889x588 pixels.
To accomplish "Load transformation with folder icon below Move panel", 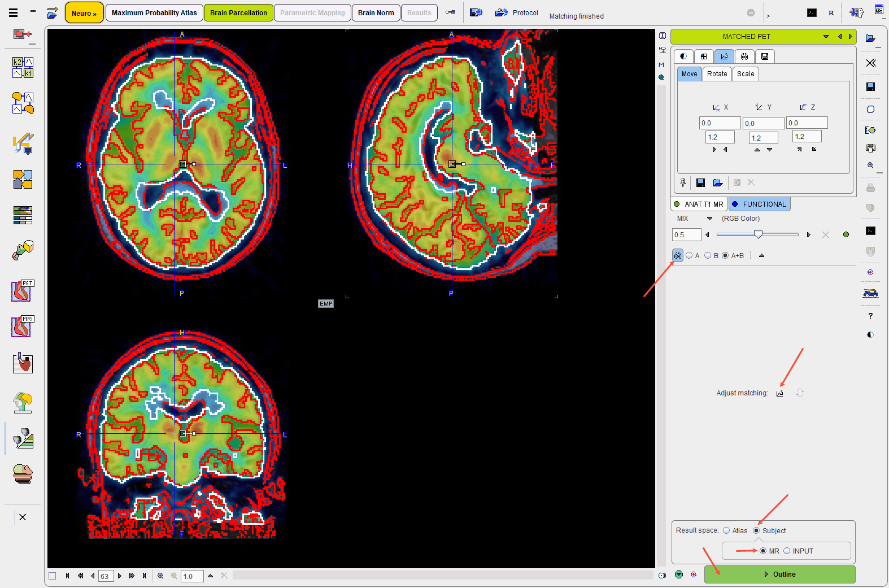I will [717, 182].
